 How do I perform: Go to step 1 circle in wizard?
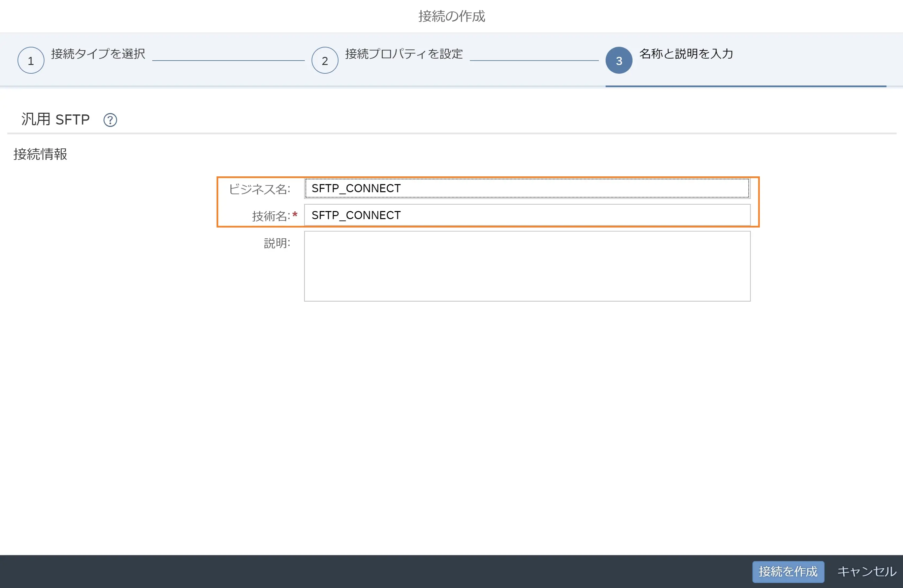[31, 60]
